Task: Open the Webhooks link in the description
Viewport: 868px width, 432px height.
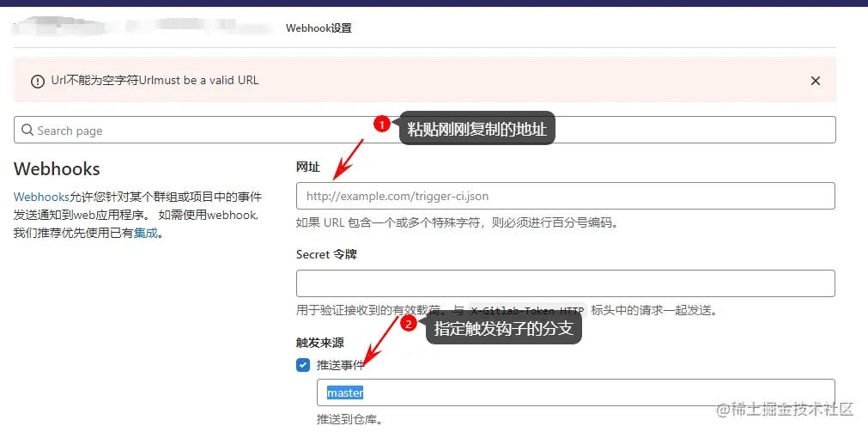Action: tap(41, 197)
